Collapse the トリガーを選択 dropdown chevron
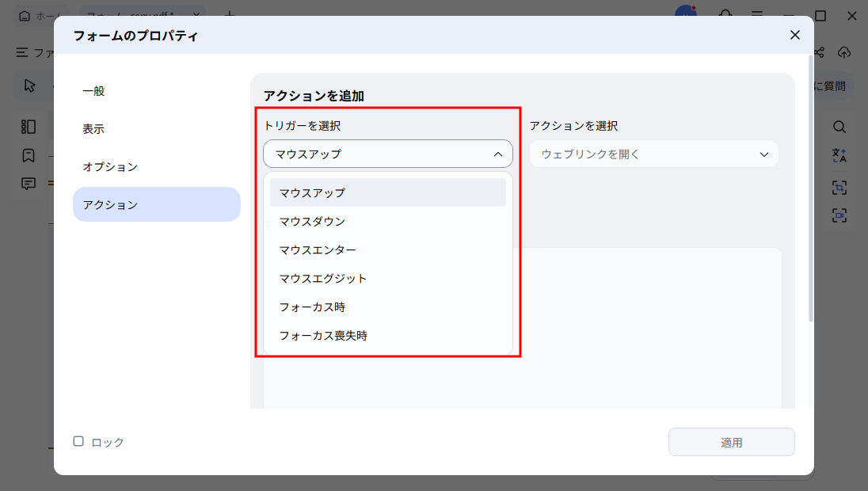The image size is (868, 491). 499,154
